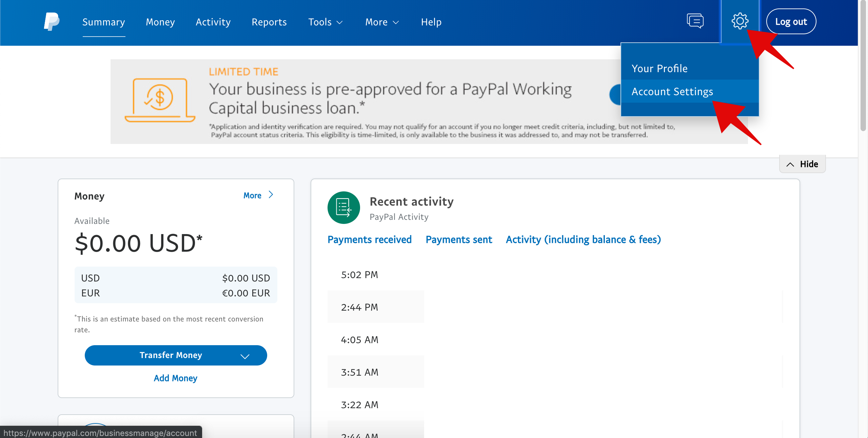Open the 4:05 AM activity row
Image resolution: width=868 pixels, height=438 pixels.
point(555,339)
